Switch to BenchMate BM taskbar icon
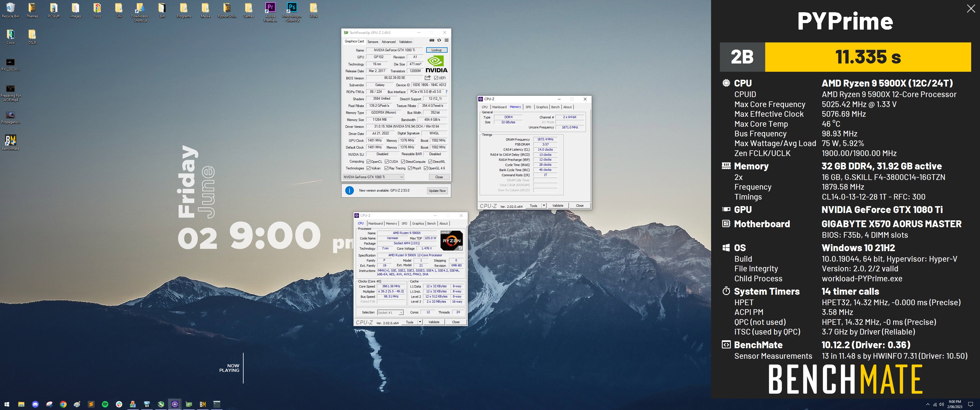Screen dimensions: 980x410 click(203, 404)
